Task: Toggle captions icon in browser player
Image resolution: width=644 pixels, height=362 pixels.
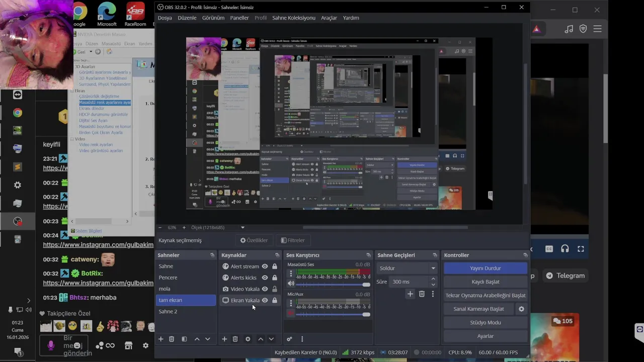Action: (549, 249)
